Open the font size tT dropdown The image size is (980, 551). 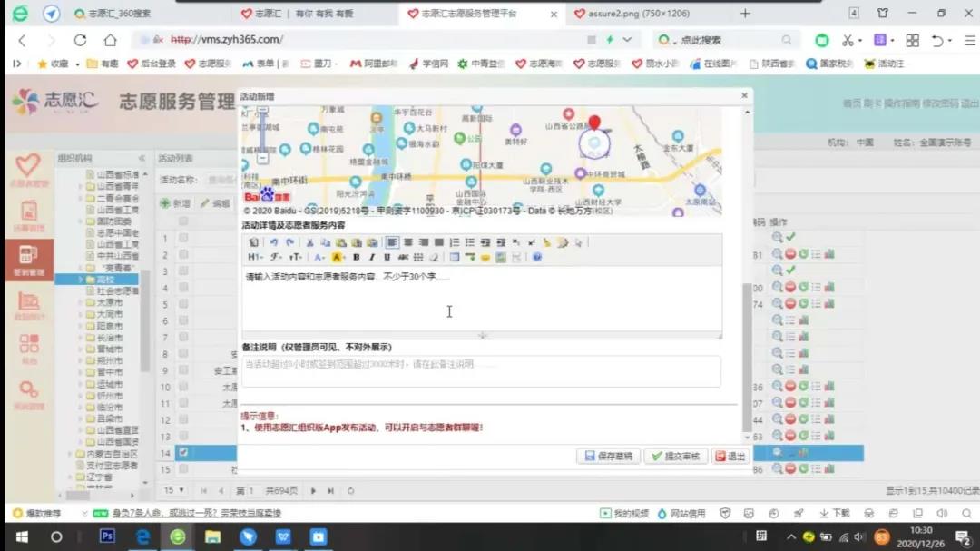pos(296,257)
